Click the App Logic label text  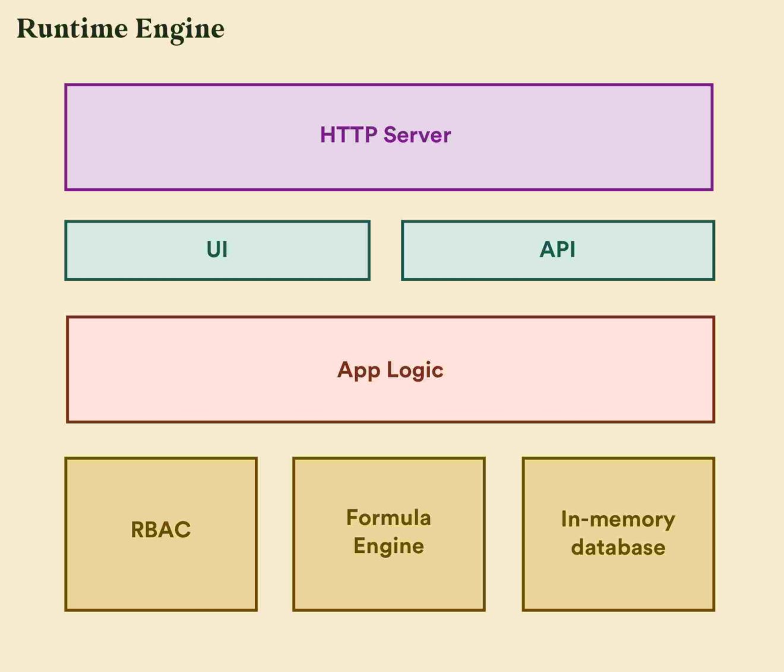click(390, 370)
